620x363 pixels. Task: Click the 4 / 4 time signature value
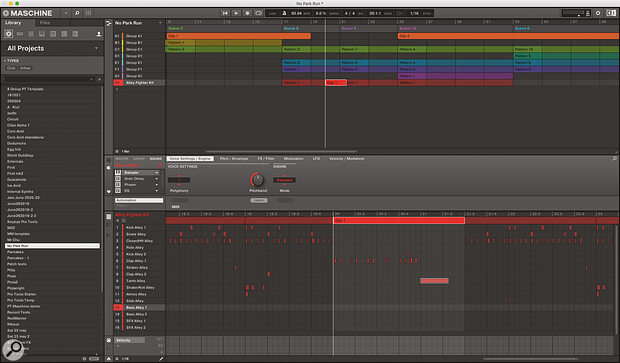(349, 13)
